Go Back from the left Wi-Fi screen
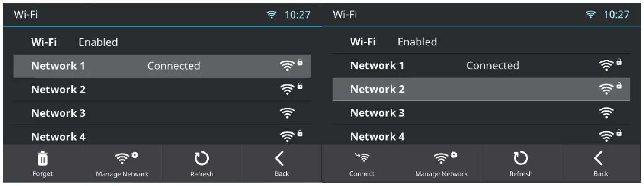Screen dimensions: 644x186 [282, 164]
